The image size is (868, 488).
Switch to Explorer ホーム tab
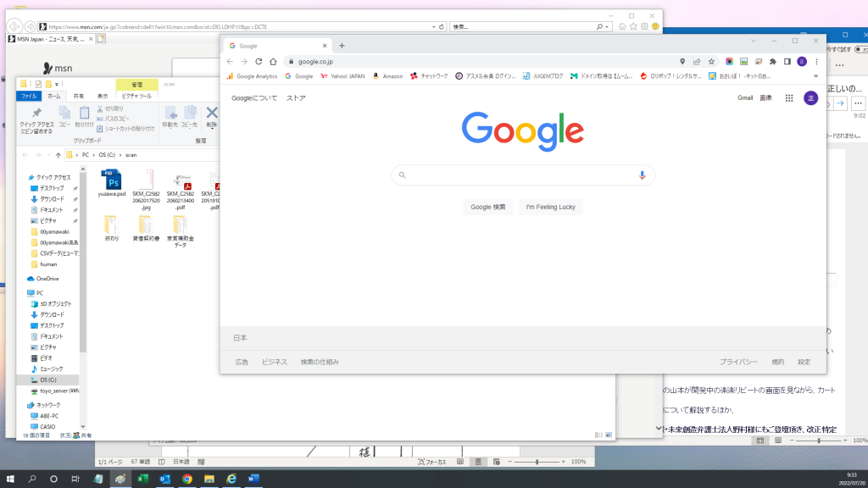coord(54,96)
